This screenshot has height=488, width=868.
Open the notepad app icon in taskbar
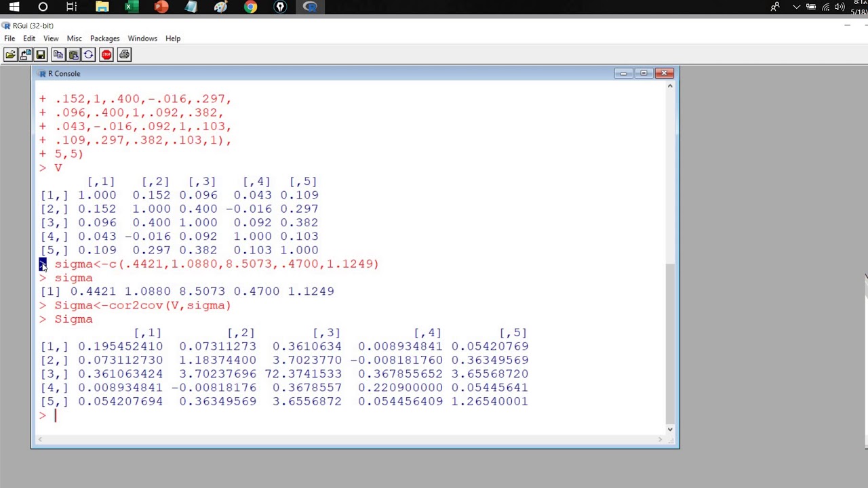tap(191, 7)
